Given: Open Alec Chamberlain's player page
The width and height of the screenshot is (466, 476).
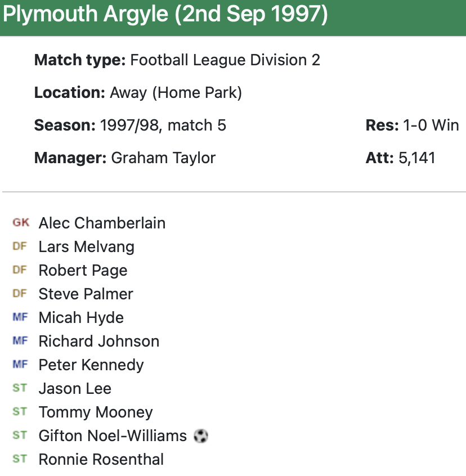Looking at the screenshot, I should 102,223.
